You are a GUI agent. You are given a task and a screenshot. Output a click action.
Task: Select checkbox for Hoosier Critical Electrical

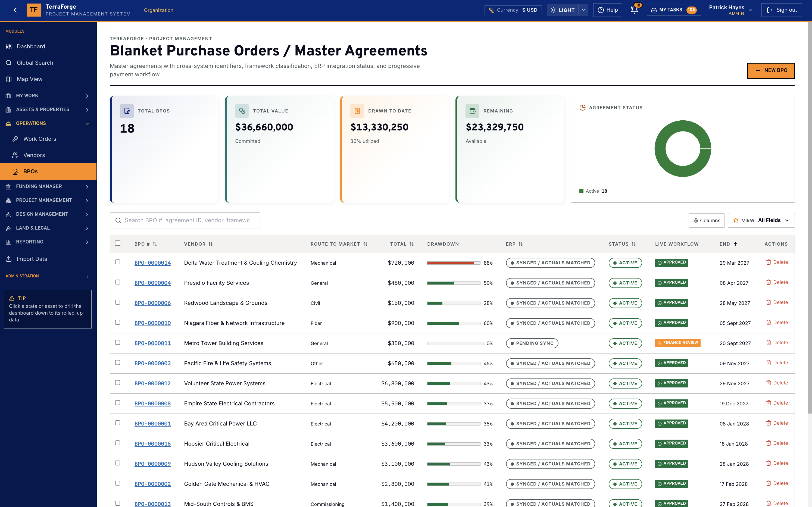pos(118,443)
